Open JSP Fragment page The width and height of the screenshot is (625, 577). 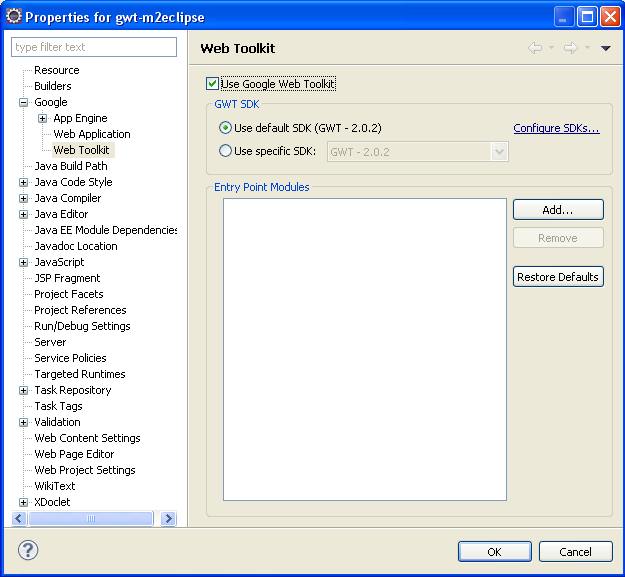[x=67, y=278]
